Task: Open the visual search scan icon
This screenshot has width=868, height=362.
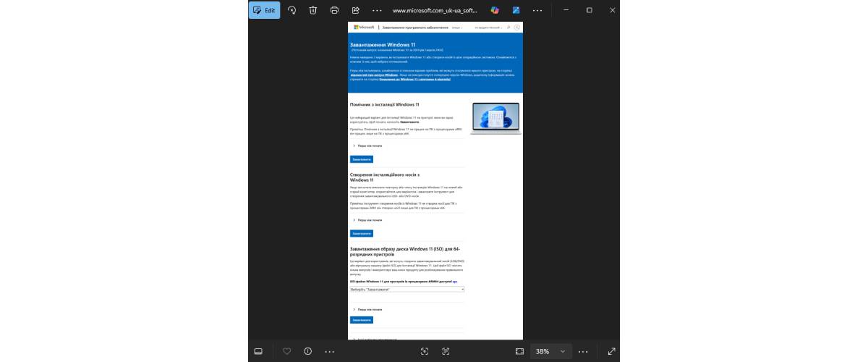Action: tap(425, 351)
